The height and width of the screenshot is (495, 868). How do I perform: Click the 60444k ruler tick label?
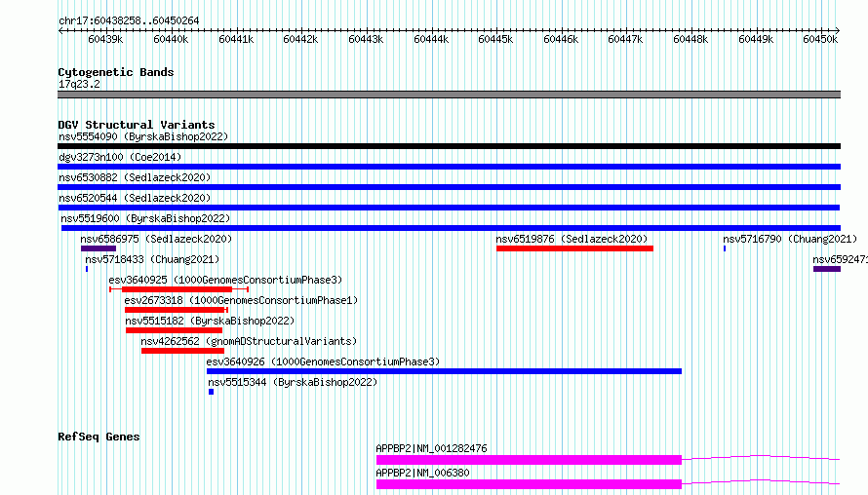point(431,39)
